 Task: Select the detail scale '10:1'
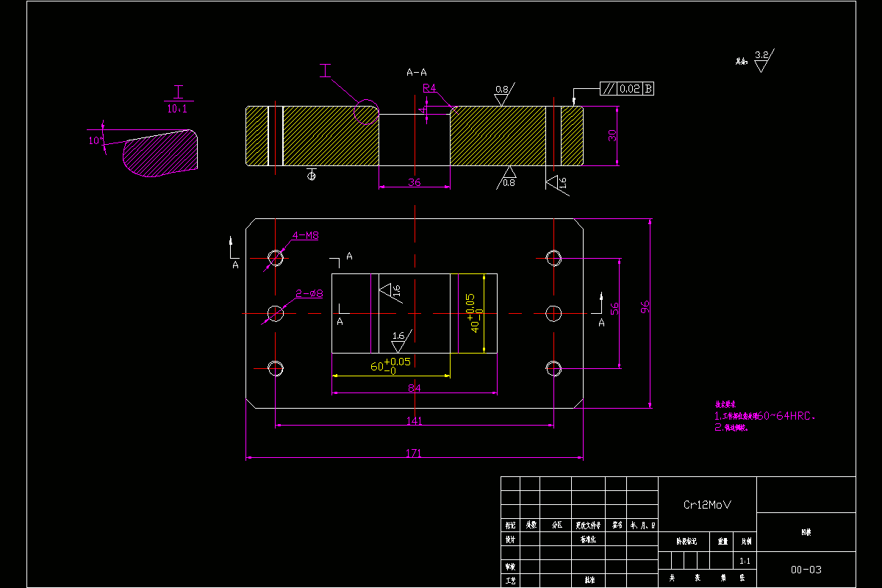(x=177, y=109)
